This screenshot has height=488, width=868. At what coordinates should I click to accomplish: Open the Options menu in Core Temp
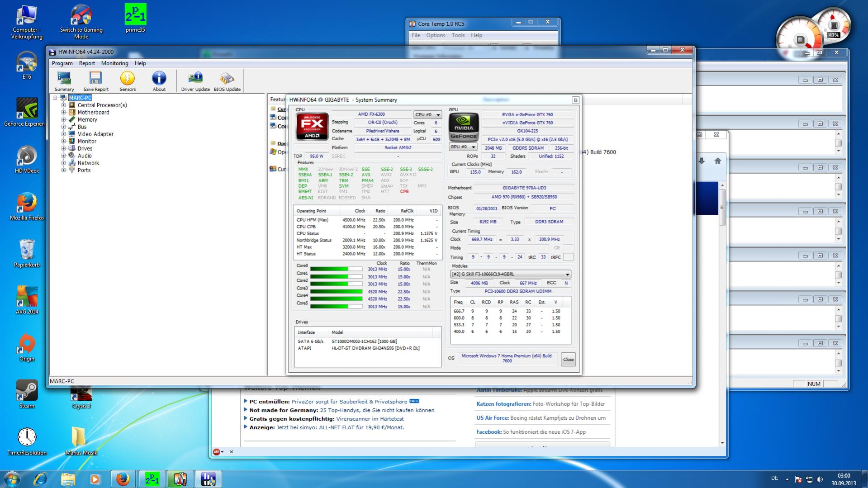pyautogui.click(x=436, y=35)
